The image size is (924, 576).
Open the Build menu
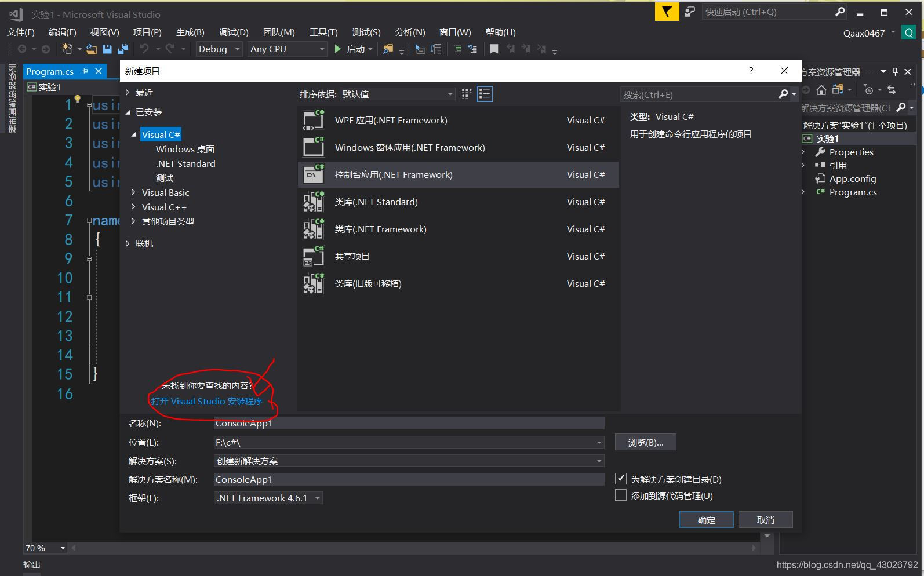190,32
